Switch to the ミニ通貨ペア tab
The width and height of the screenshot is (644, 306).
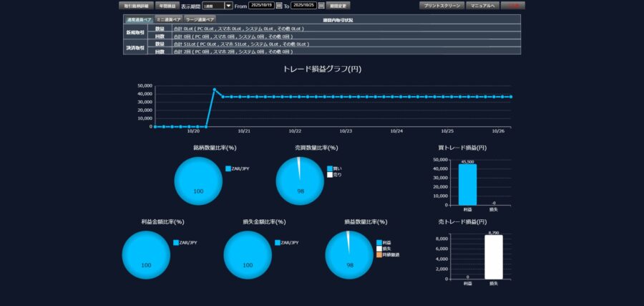tap(169, 19)
